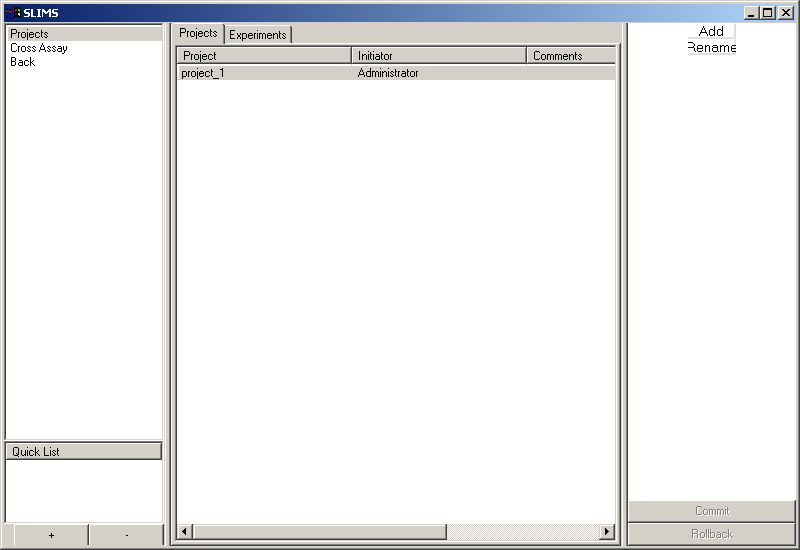Click the SLIMS application icon in title bar

pos(13,13)
